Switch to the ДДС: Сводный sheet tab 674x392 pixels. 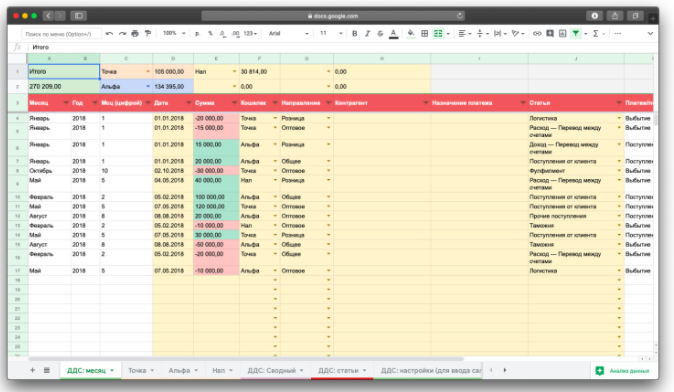tap(276, 371)
